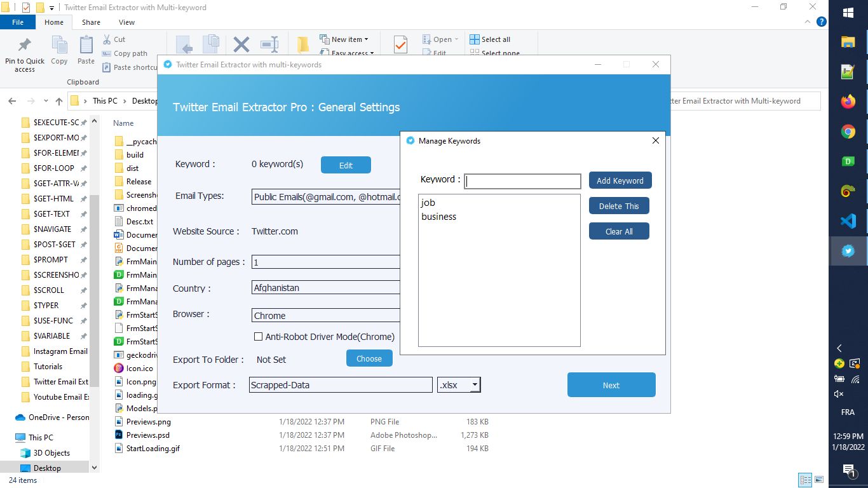Open the Windows Start menu
This screenshot has width=868, height=488.
click(x=848, y=13)
